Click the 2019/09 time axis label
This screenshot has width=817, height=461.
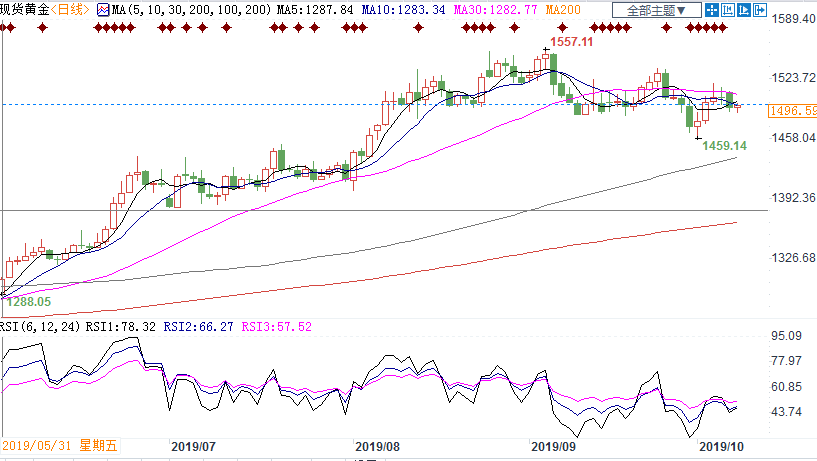(553, 447)
